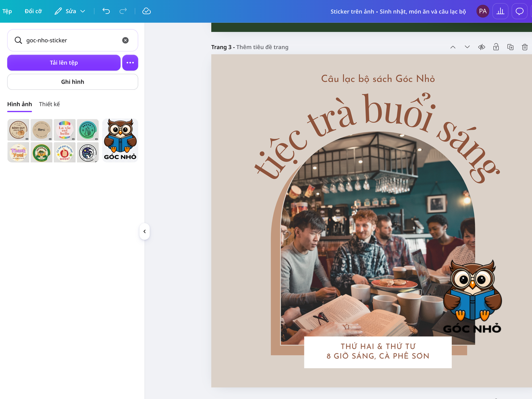Viewport: 532px width, 399px height.
Task: Click the magnifier search icon
Action: click(x=18, y=40)
